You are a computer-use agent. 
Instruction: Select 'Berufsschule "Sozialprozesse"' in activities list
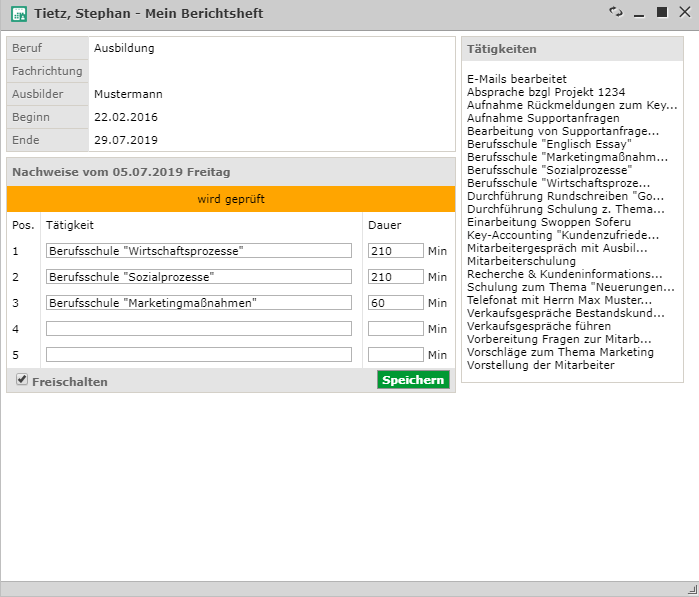coord(550,170)
